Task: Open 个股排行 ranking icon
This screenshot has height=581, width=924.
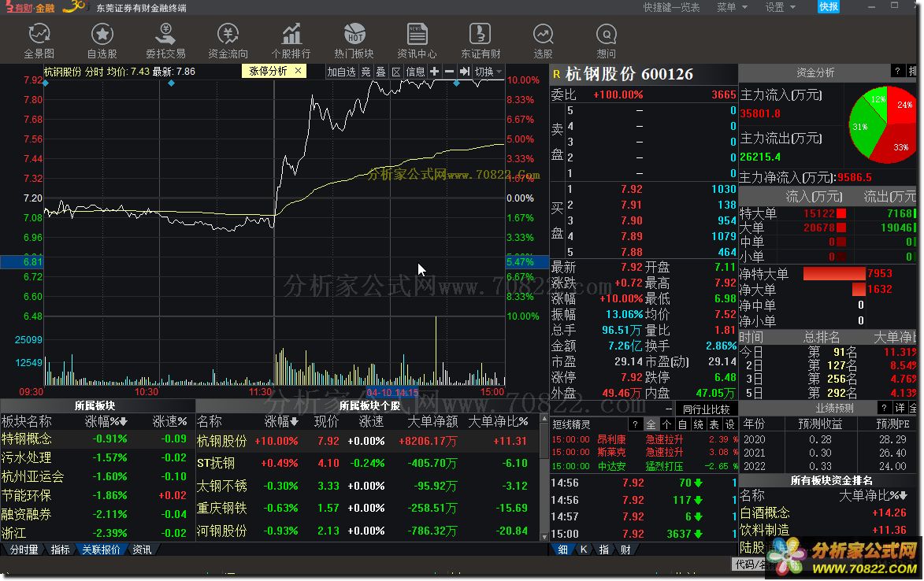Action: click(x=291, y=41)
